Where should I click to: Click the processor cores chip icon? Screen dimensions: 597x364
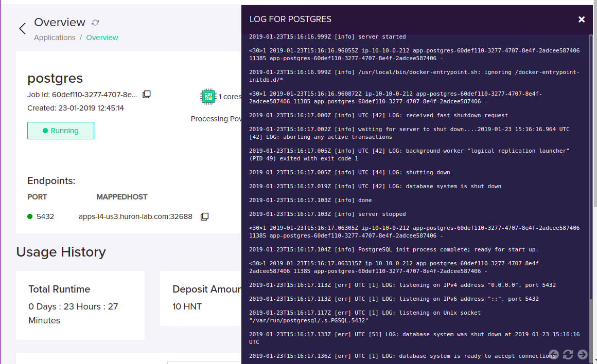coord(208,97)
